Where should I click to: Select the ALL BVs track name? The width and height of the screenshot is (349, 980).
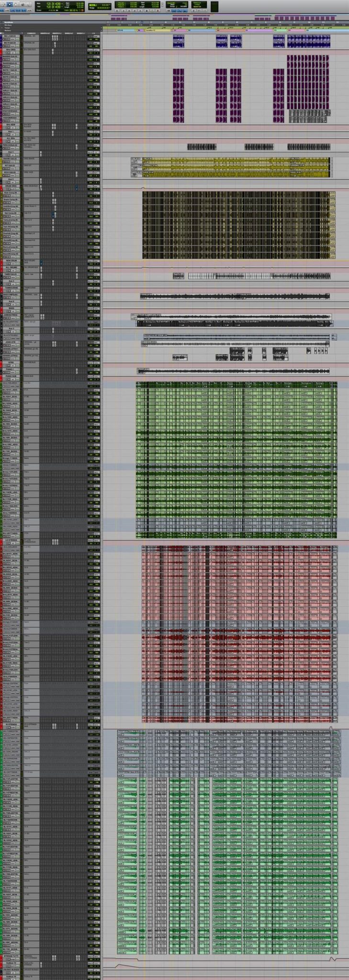pos(11,138)
